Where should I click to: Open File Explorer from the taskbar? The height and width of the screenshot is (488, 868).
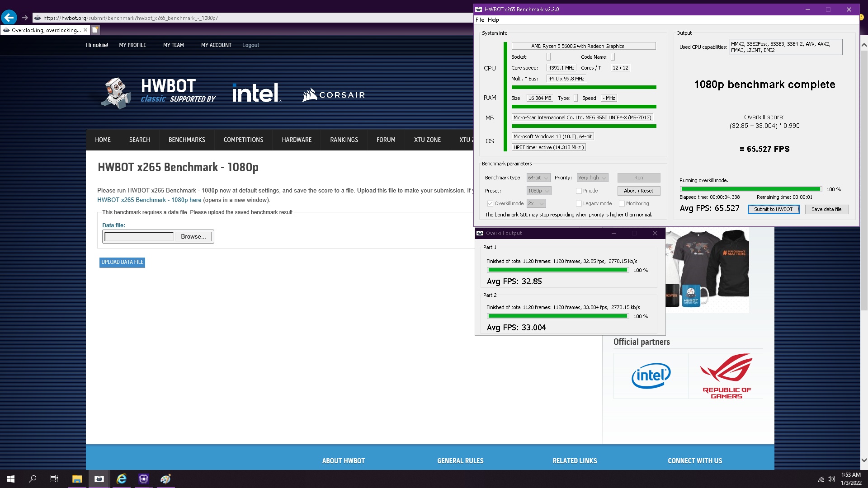77,479
